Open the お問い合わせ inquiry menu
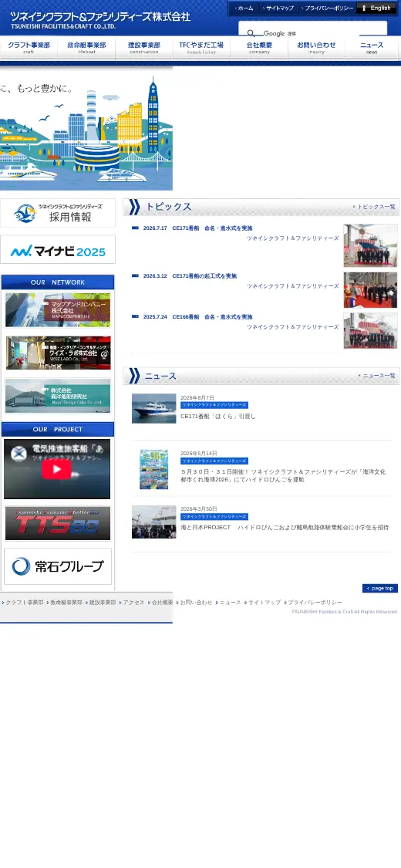Viewport: 401px width, 868px height. [316, 48]
